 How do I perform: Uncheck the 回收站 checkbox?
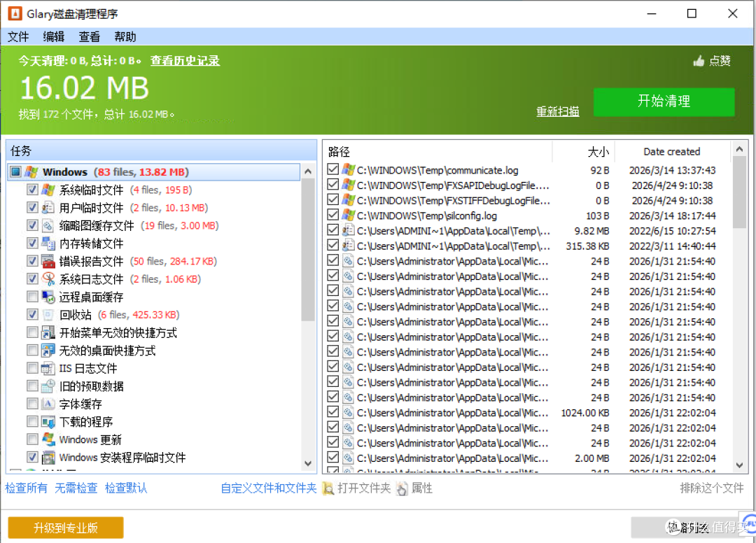32,315
